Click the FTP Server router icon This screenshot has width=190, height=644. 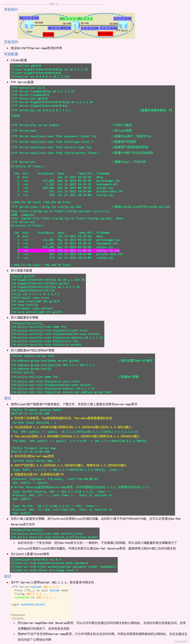pyautogui.click(x=123, y=25)
